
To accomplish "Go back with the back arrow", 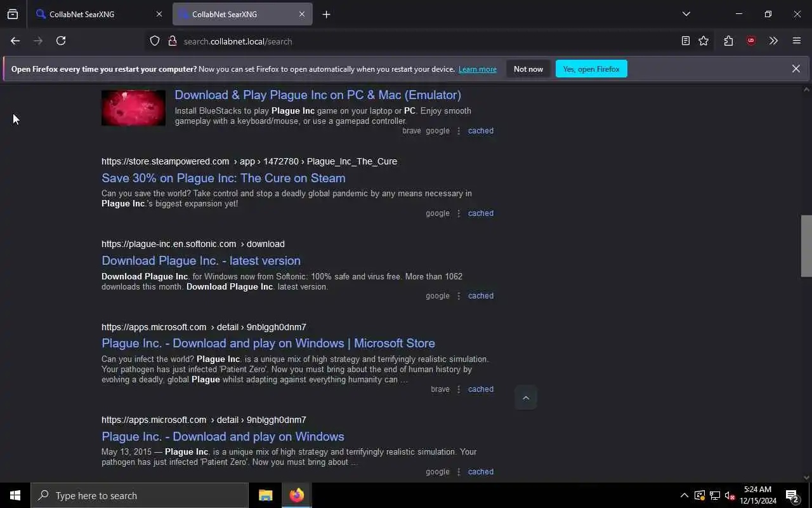I will pyautogui.click(x=15, y=41).
